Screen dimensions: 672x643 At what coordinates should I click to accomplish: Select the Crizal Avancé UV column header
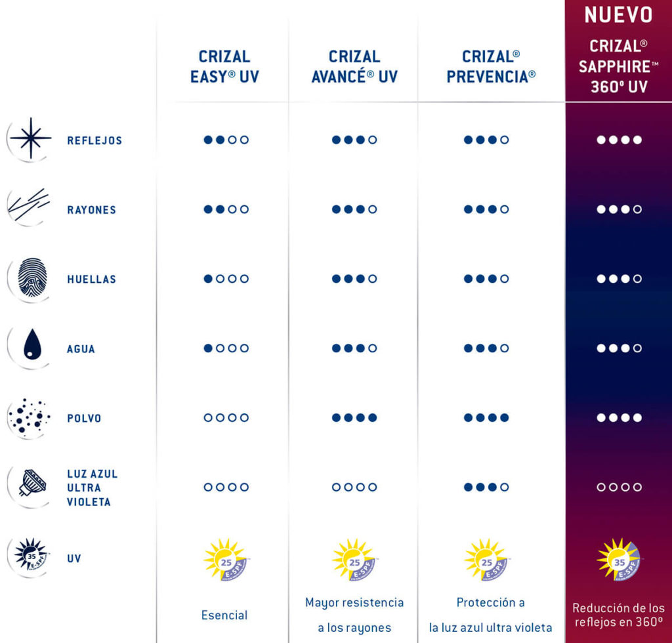(354, 66)
